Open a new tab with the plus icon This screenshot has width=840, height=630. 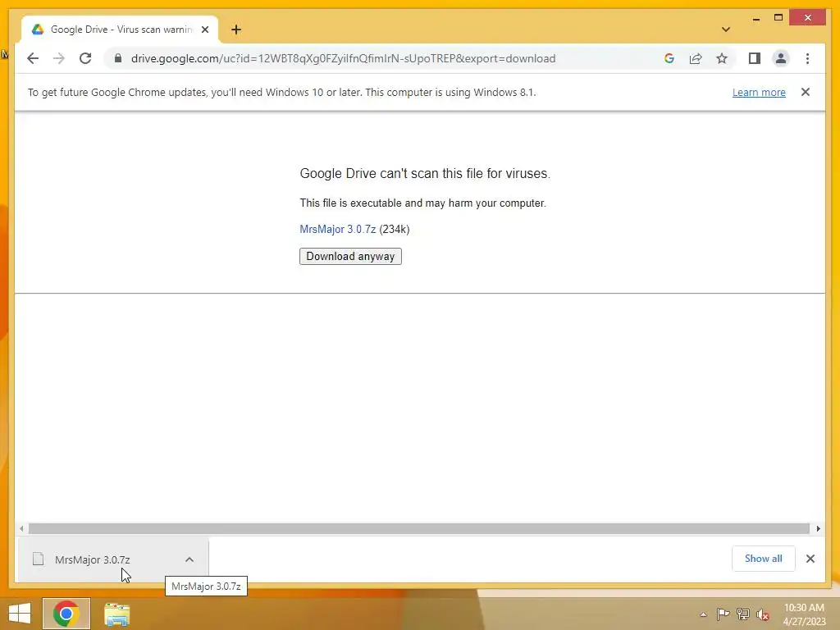click(236, 30)
